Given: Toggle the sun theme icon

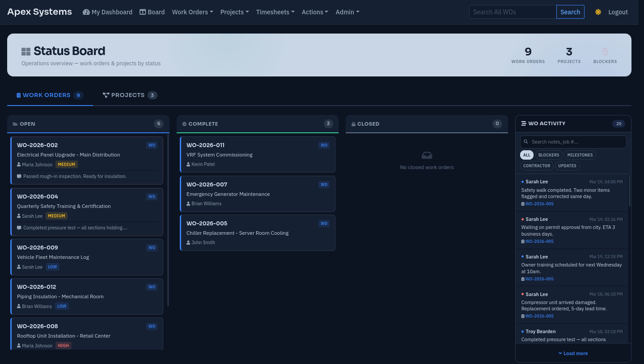Looking at the screenshot, I should (598, 12).
